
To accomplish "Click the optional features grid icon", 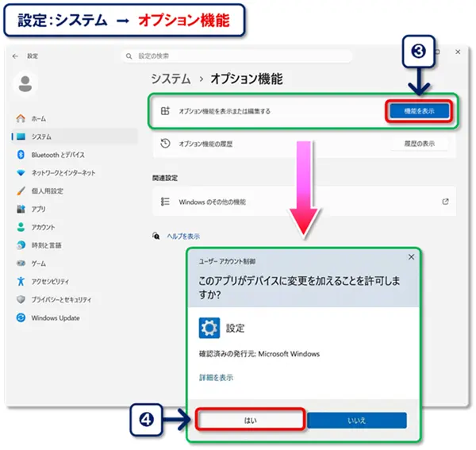I will [x=165, y=111].
